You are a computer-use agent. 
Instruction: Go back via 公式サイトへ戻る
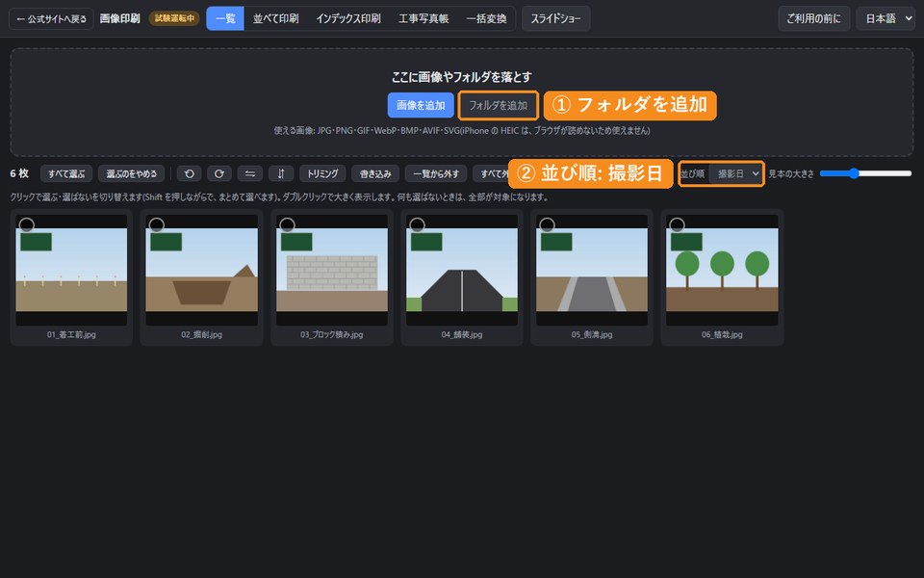coord(51,18)
